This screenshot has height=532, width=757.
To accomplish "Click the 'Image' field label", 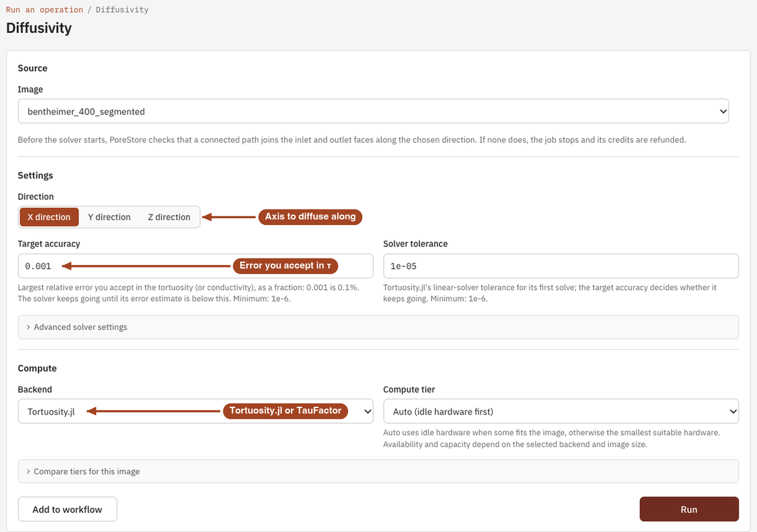I will click(x=30, y=89).
